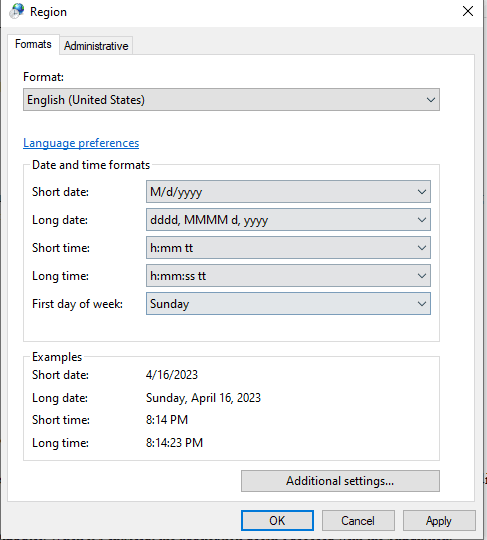Click the h:mm:ss tt long time field
The height and width of the screenshot is (540, 487).
point(288,276)
